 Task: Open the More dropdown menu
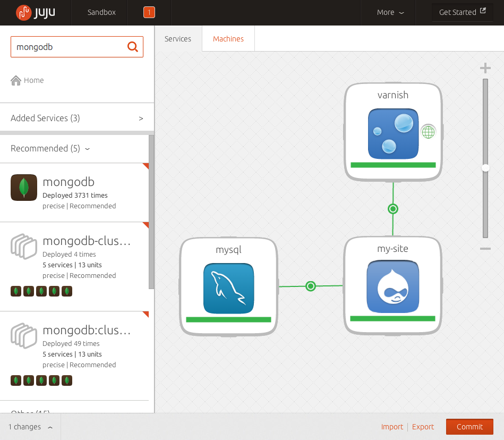pyautogui.click(x=390, y=13)
